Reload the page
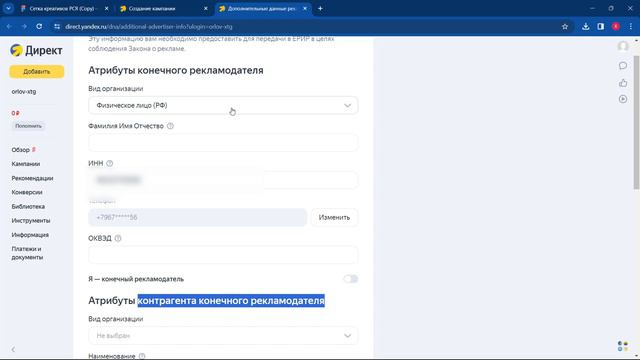 [39, 27]
